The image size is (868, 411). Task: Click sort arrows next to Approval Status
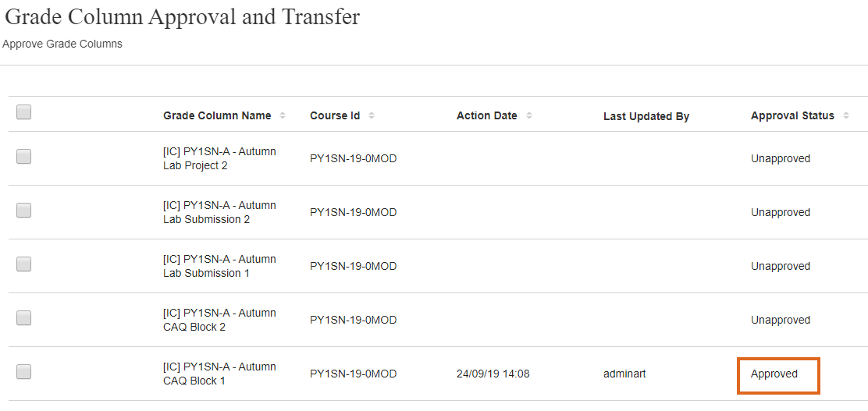[x=846, y=115]
